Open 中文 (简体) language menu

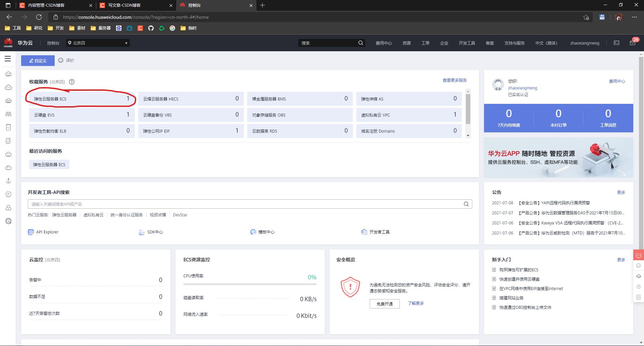546,43
